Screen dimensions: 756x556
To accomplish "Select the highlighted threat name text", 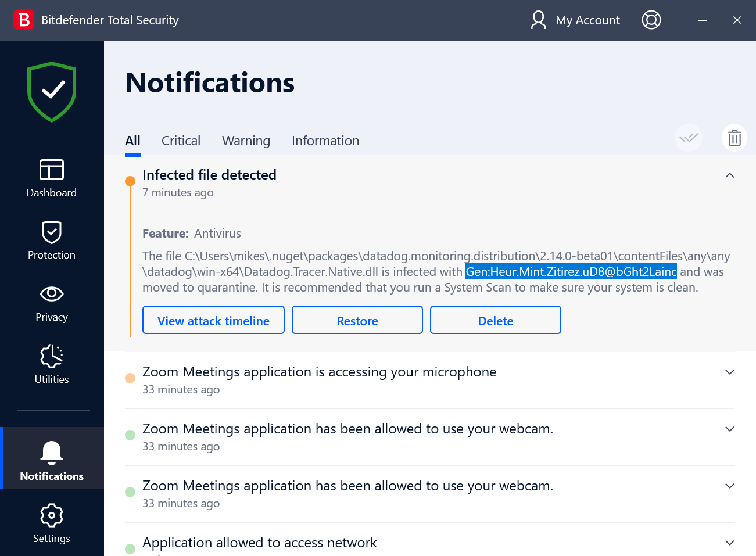I will click(x=570, y=271).
